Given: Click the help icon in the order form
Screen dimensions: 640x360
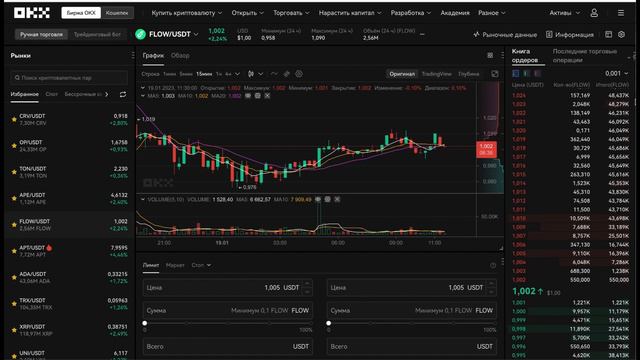Looking at the screenshot, I should pos(493,266).
